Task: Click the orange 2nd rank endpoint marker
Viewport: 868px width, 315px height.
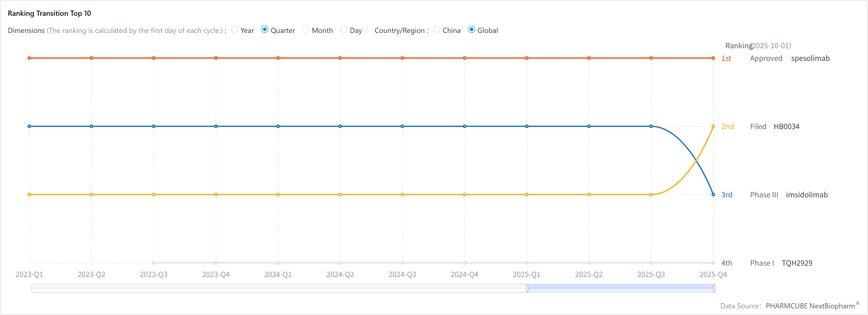Action: click(x=713, y=127)
